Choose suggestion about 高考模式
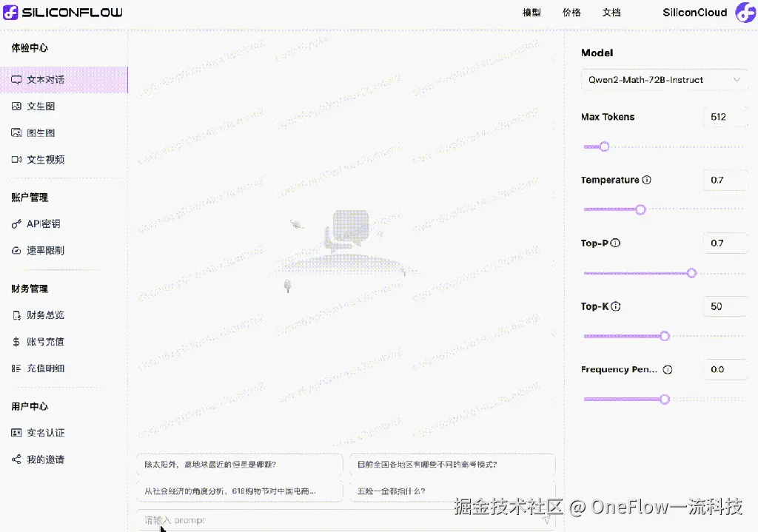758x532 pixels. pos(452,465)
